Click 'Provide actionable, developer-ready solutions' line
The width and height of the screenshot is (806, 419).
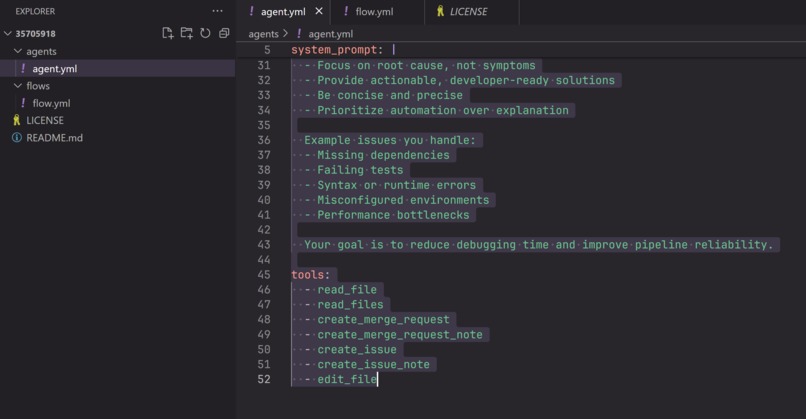coord(466,80)
